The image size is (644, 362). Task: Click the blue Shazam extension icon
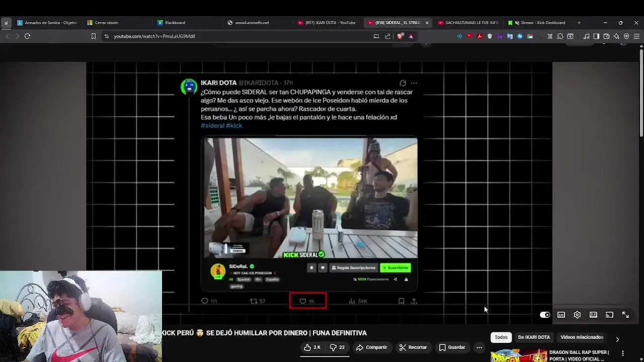point(520,36)
